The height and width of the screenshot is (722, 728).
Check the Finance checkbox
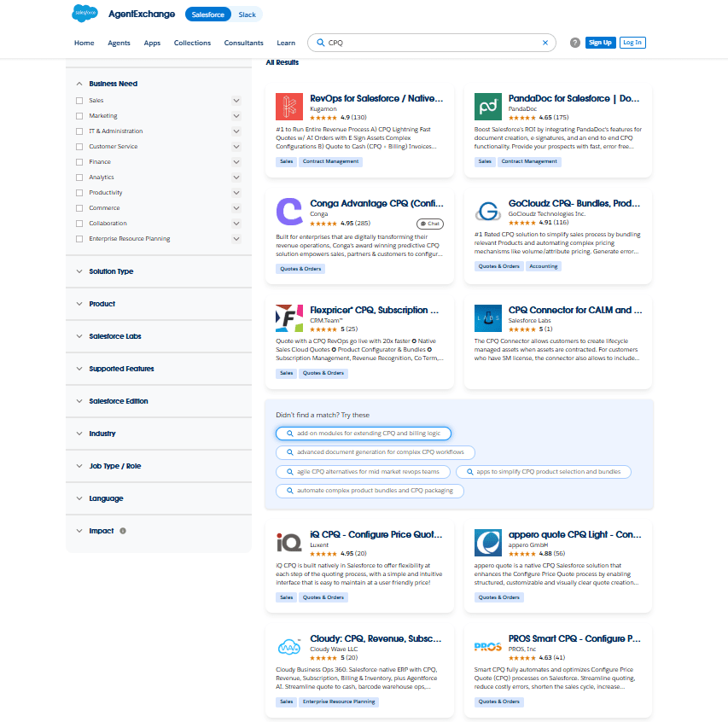tap(79, 161)
